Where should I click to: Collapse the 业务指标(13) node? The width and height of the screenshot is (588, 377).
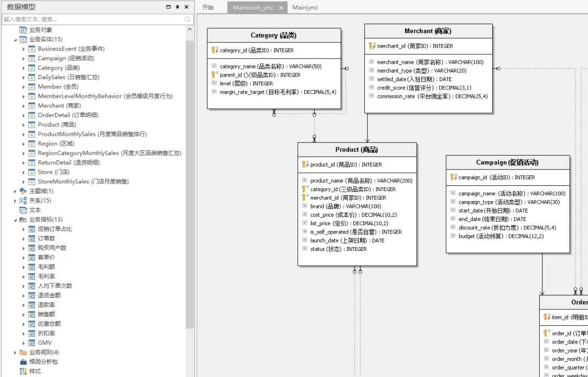(x=15, y=219)
